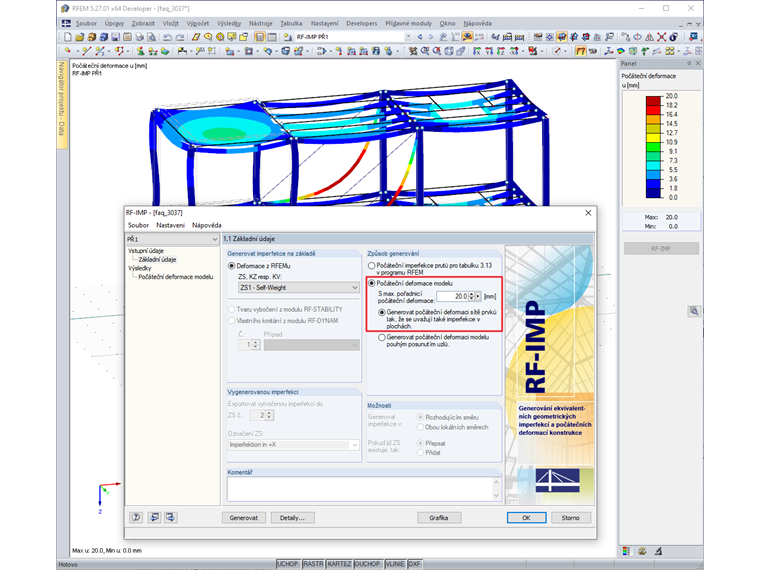Open the ZS1 - Self-Weight dropdown
The height and width of the screenshot is (570, 760).
(x=299, y=287)
